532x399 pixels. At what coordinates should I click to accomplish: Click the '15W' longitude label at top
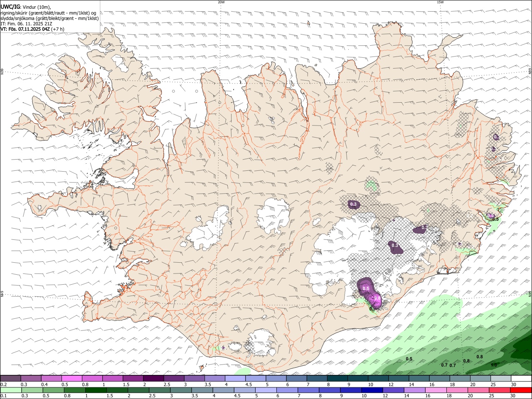pyautogui.click(x=440, y=2)
